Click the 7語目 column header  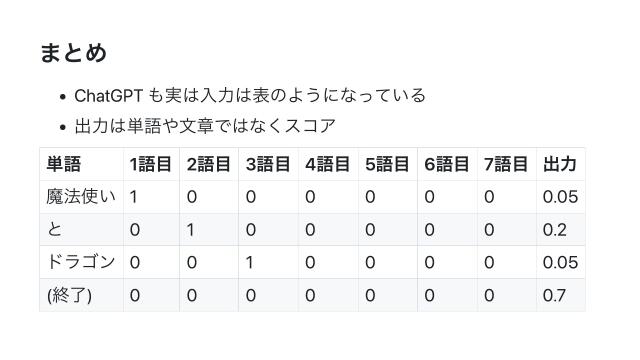[506, 164]
